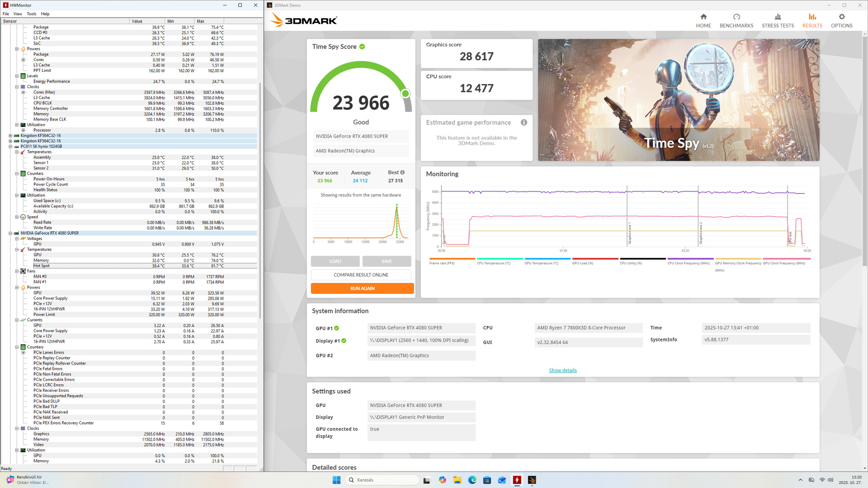Open the View menu in HWMonitor
The height and width of the screenshot is (488, 868).
coord(18,14)
